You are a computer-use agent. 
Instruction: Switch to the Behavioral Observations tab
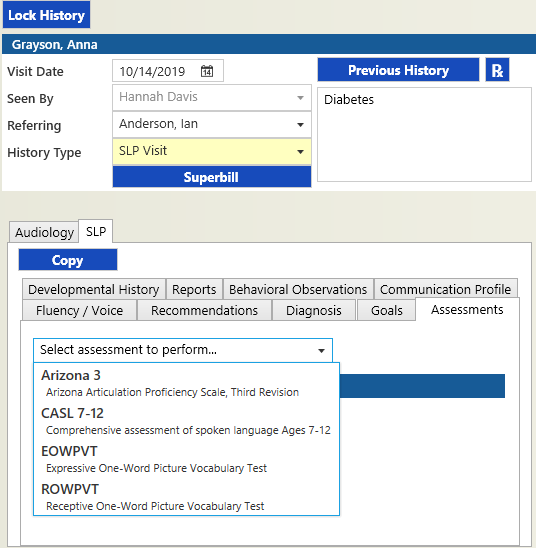[298, 289]
